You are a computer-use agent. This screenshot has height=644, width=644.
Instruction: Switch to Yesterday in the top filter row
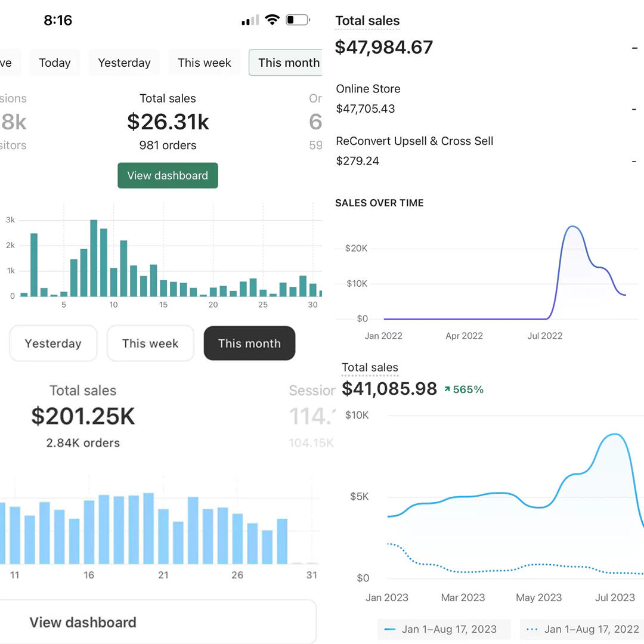tap(124, 63)
